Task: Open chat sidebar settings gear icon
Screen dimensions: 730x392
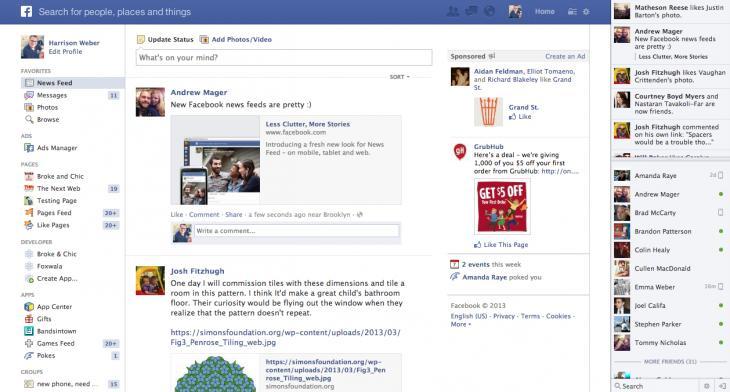Action: tap(707, 386)
